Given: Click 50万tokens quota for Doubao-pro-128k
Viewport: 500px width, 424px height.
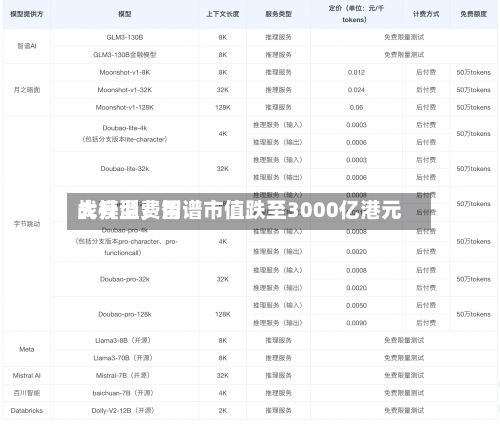Looking at the screenshot, I should 473,314.
